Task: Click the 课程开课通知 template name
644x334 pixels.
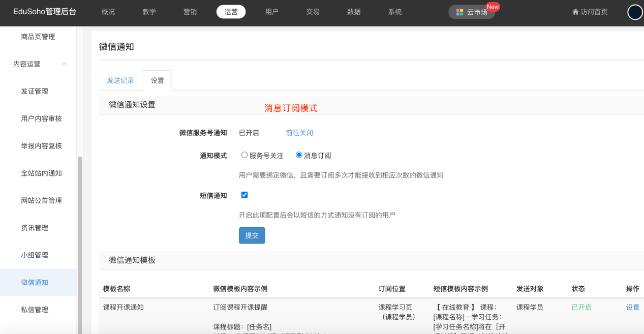Action: pos(124,307)
